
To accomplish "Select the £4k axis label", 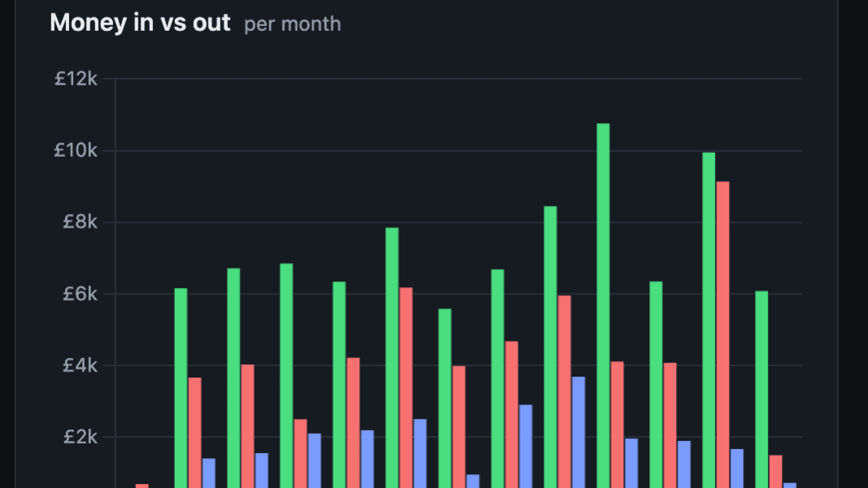I will click(x=80, y=365).
